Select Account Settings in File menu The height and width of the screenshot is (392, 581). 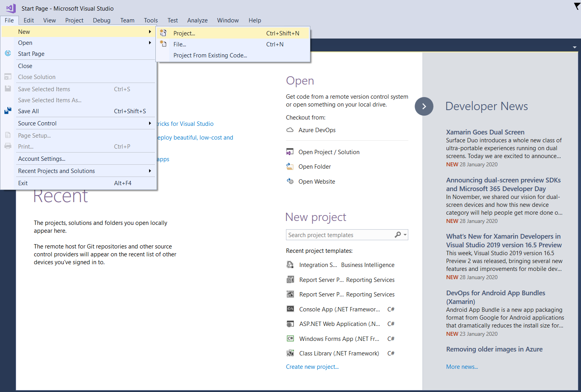[x=42, y=159]
